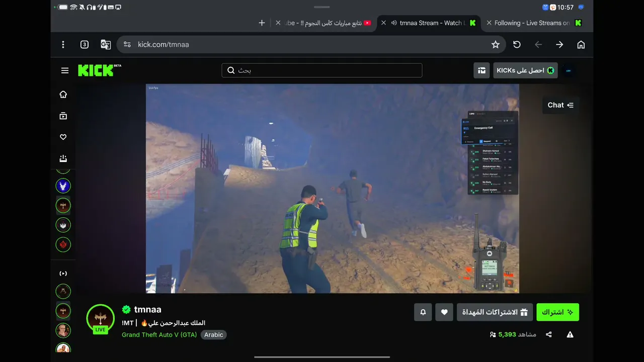This screenshot has height=362, width=644.
Task: Open the tmnaa channel name link
Action: (148, 310)
